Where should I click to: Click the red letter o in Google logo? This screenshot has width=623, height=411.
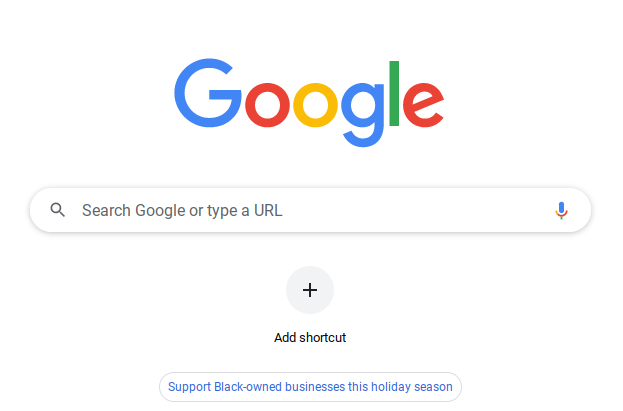tap(267, 105)
